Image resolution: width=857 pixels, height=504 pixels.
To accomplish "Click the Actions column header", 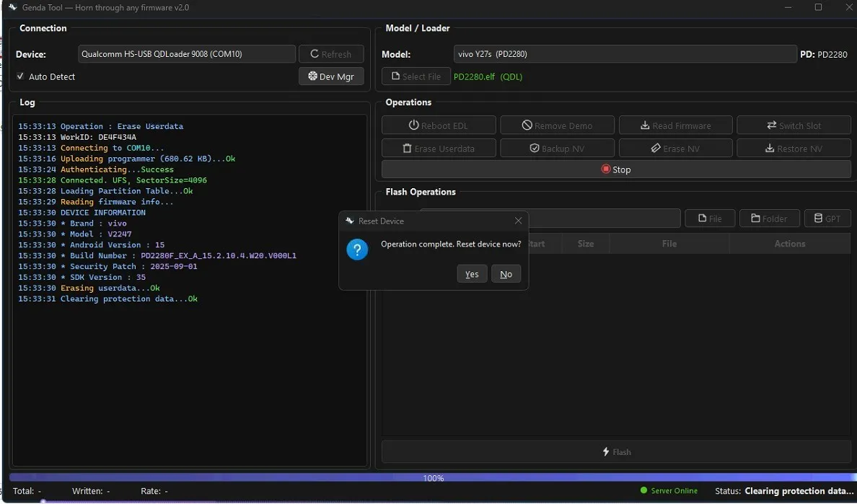I will click(x=789, y=244).
